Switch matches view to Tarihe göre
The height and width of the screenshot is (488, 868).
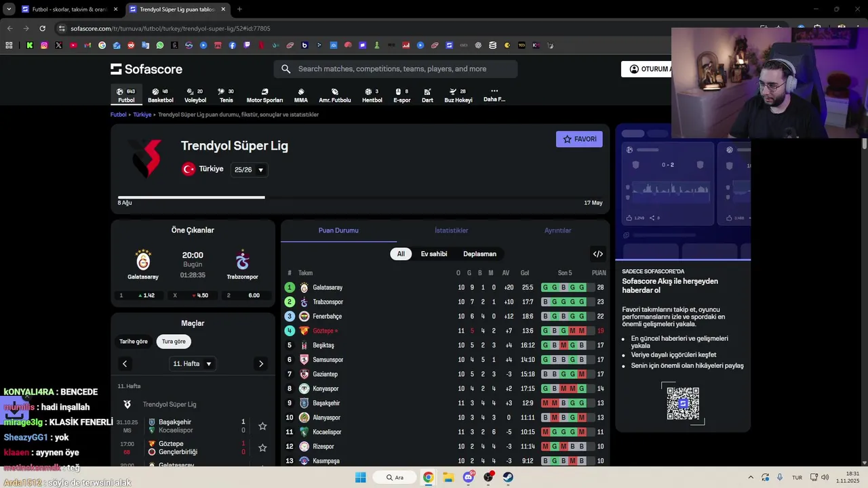[134, 342]
